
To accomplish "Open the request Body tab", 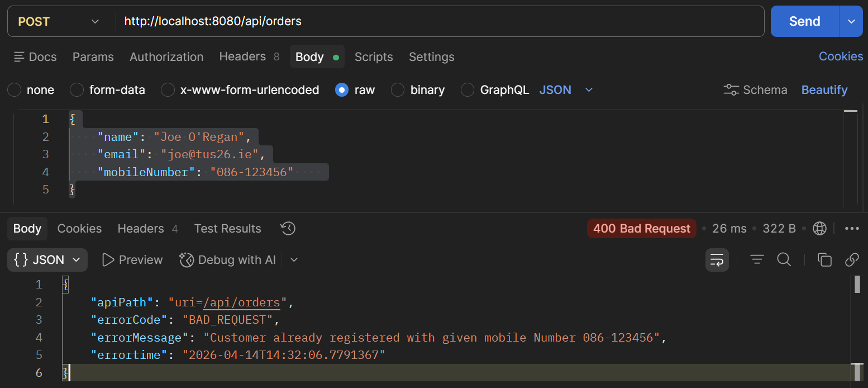I will (317, 57).
